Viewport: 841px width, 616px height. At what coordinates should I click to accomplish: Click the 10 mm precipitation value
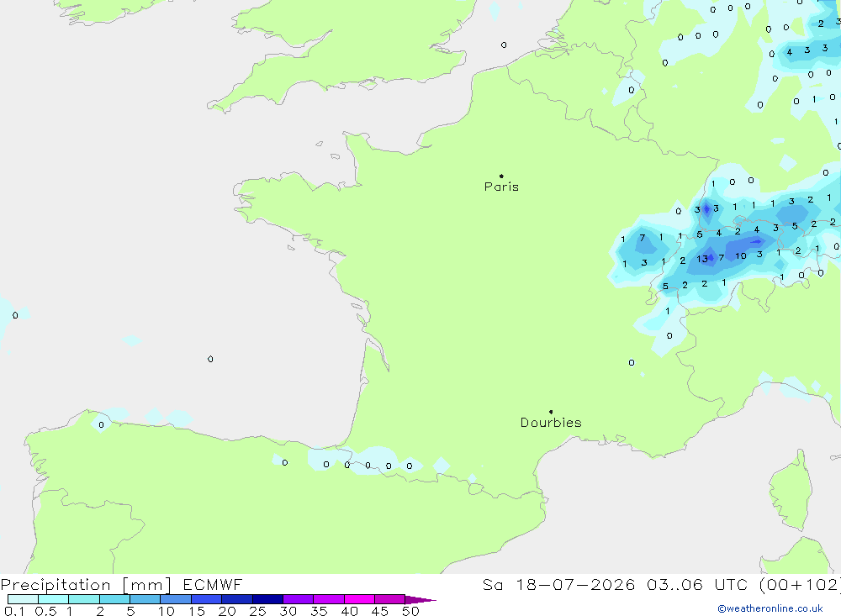(741, 256)
